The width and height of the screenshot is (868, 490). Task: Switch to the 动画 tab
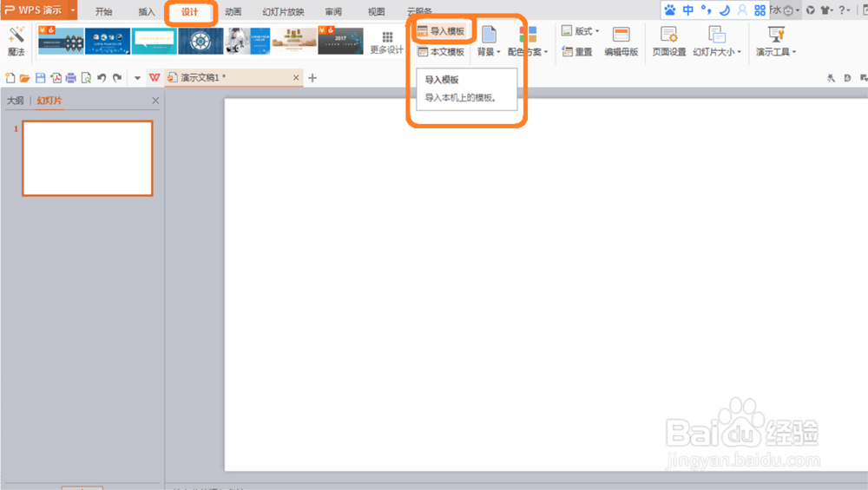[233, 11]
